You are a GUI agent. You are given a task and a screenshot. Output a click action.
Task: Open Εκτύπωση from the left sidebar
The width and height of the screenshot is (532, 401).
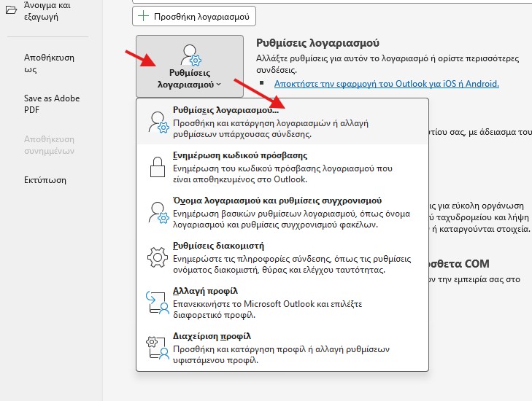(45, 180)
